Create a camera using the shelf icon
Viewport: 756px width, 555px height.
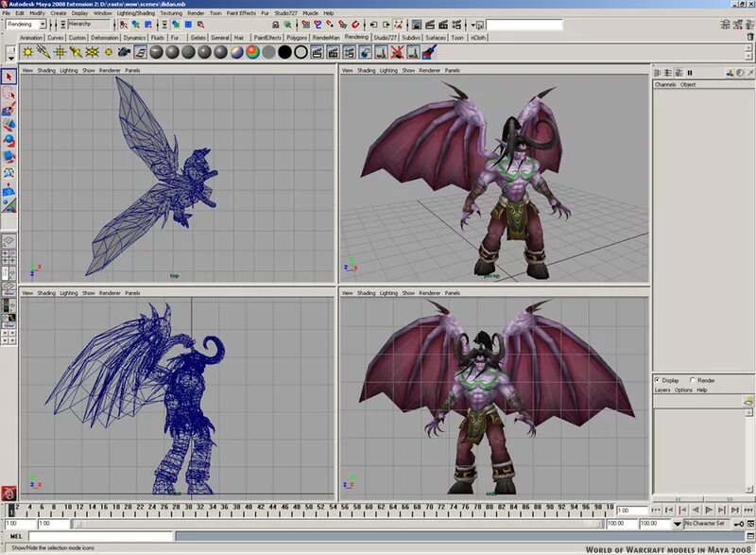(x=124, y=52)
